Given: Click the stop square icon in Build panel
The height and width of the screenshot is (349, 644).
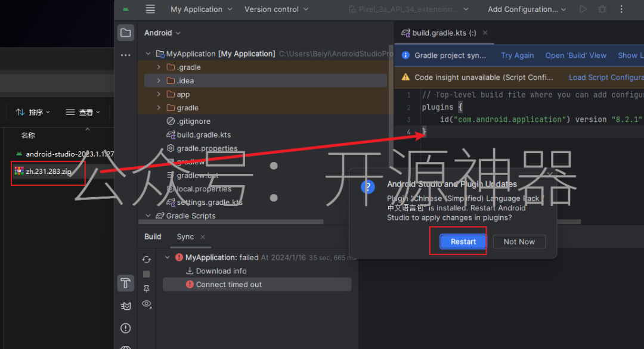Looking at the screenshot, I should [147, 274].
